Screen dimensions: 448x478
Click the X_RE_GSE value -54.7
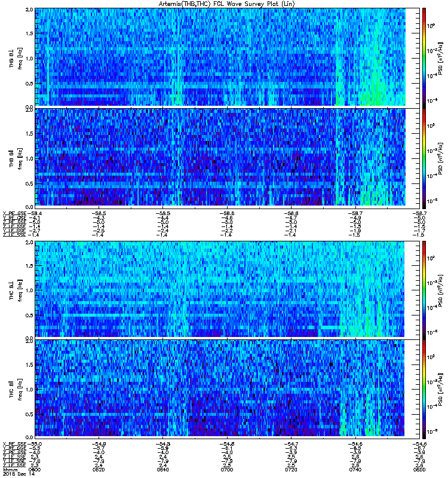tap(291, 444)
